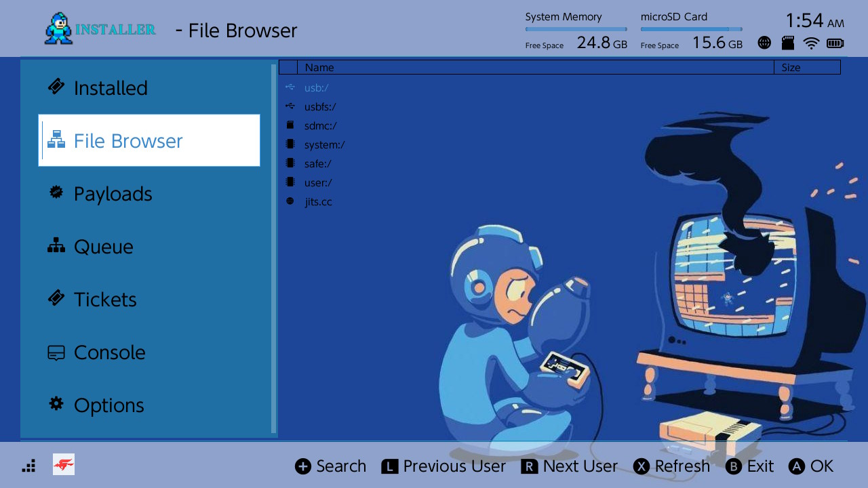Image resolution: width=868 pixels, height=488 pixels.
Task: Sort files by the Name column header
Action: [x=536, y=67]
